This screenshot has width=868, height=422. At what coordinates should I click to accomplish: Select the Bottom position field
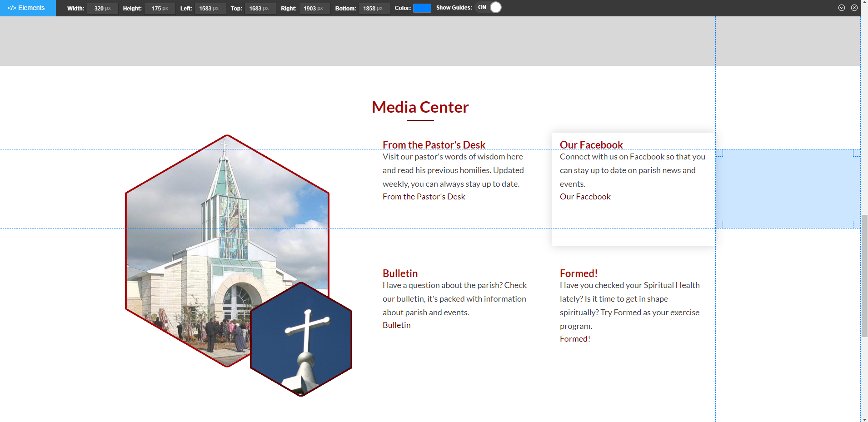(x=374, y=9)
